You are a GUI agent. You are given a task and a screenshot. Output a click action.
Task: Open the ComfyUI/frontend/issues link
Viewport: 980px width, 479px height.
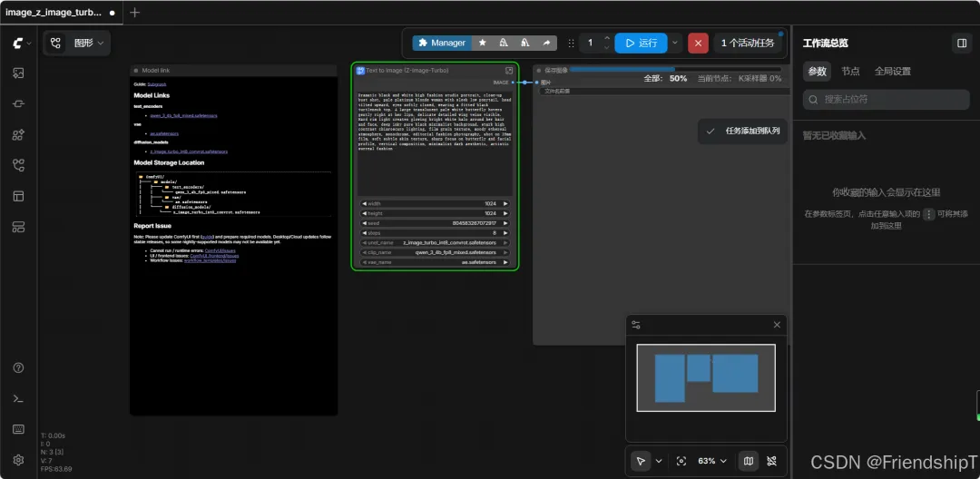tap(214, 256)
